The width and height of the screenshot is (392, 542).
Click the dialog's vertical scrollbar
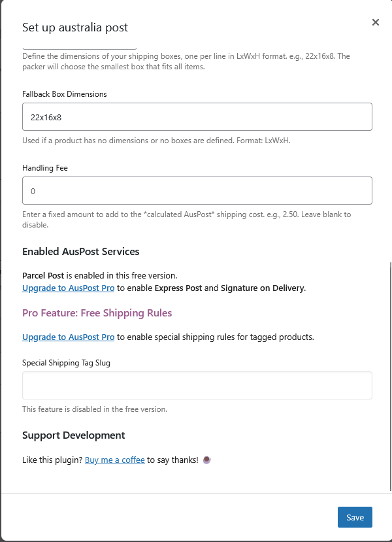point(390,373)
